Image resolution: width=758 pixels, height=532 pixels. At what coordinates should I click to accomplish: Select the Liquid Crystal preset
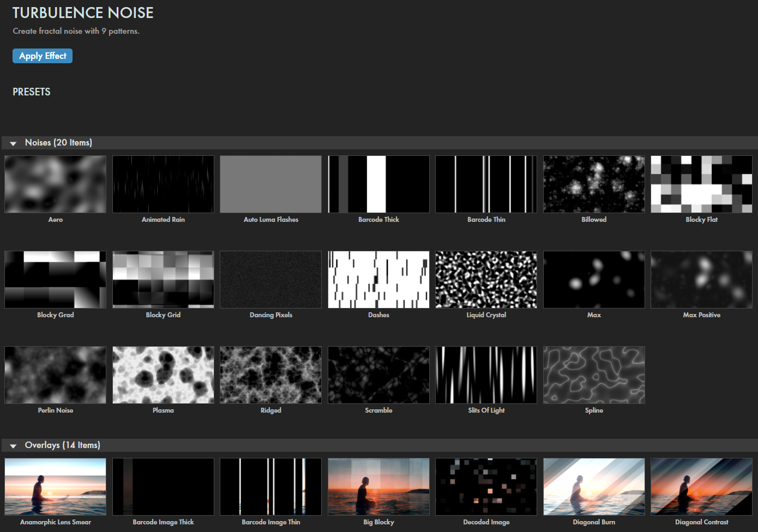[486, 280]
